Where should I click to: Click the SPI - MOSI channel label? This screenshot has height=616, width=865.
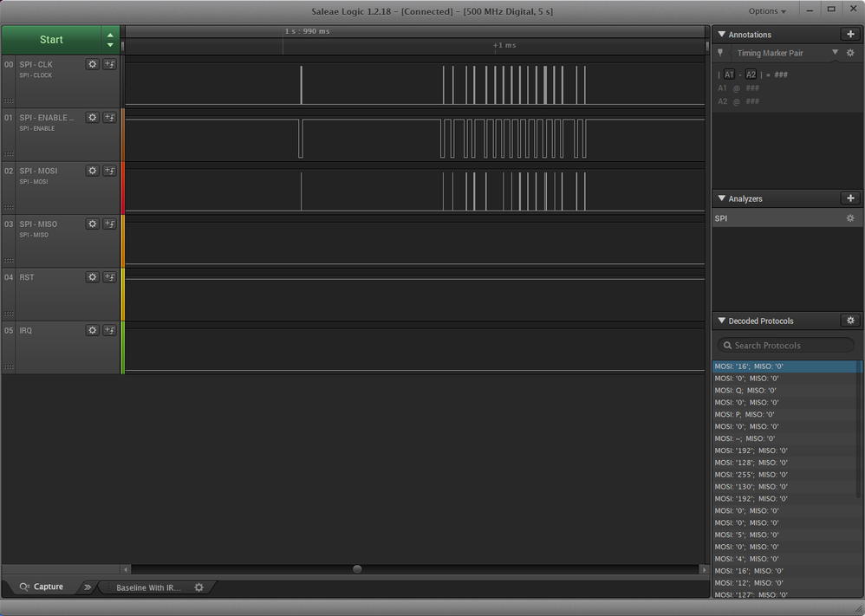(38, 171)
